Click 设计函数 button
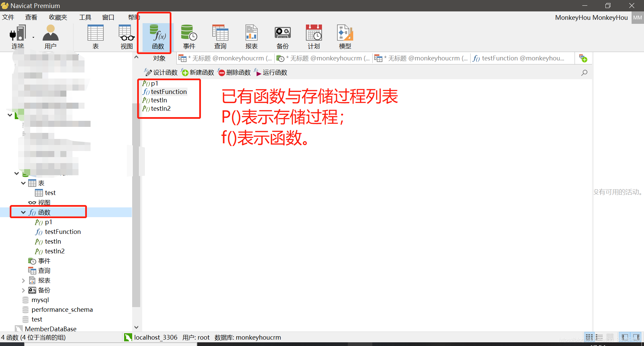644x346 pixels. (161, 72)
